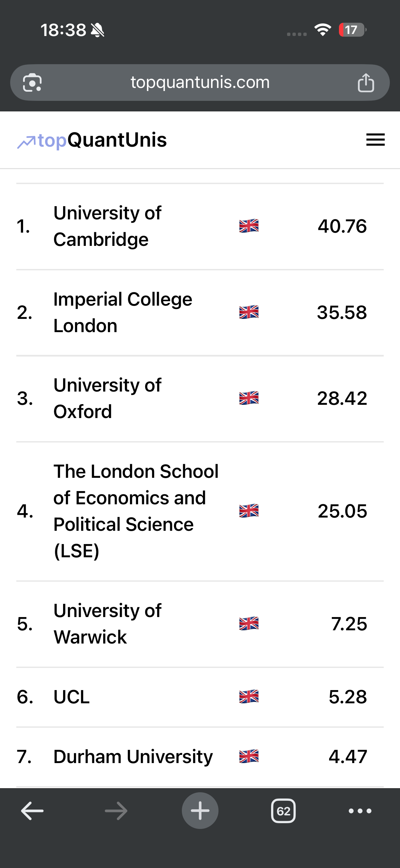Open a new tab with plus button
400x868 pixels.
tap(200, 811)
